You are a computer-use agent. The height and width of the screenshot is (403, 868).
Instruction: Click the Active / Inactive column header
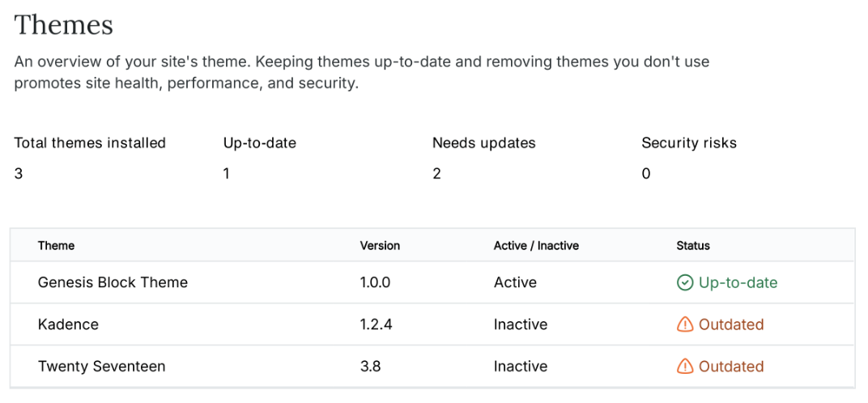click(536, 245)
